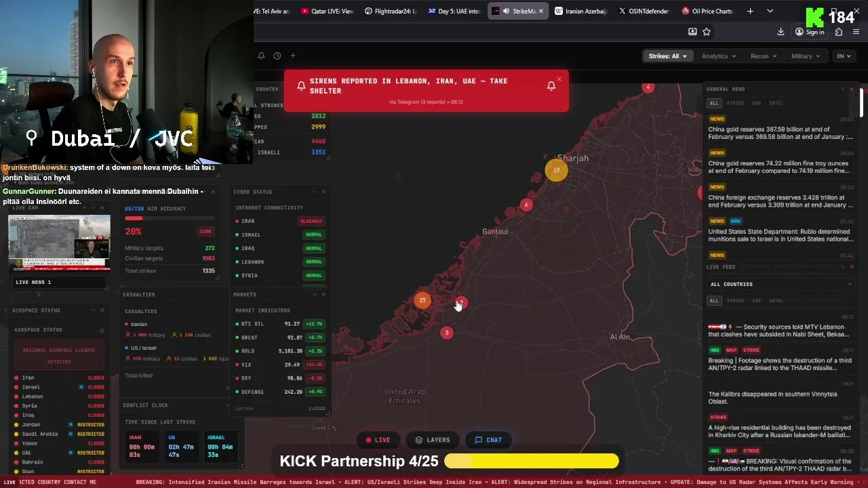Viewport: 868px width, 488px height.
Task: Close the General News panel
Action: pos(852,89)
